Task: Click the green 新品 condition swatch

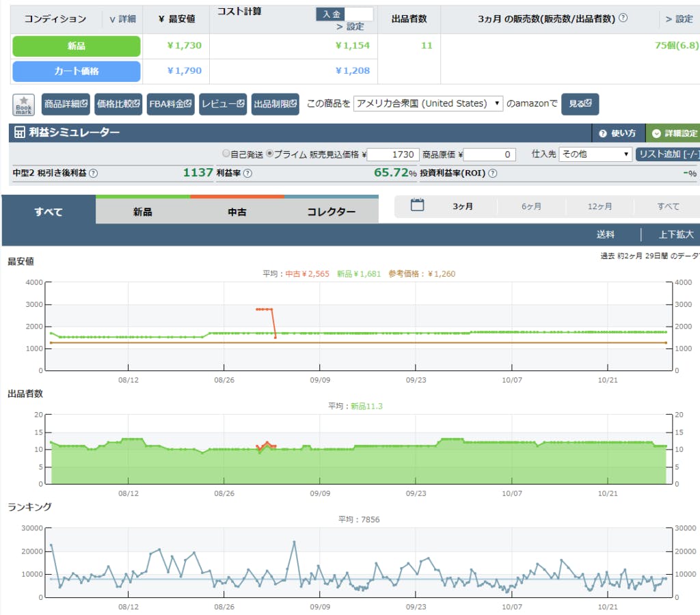Action: (x=77, y=46)
